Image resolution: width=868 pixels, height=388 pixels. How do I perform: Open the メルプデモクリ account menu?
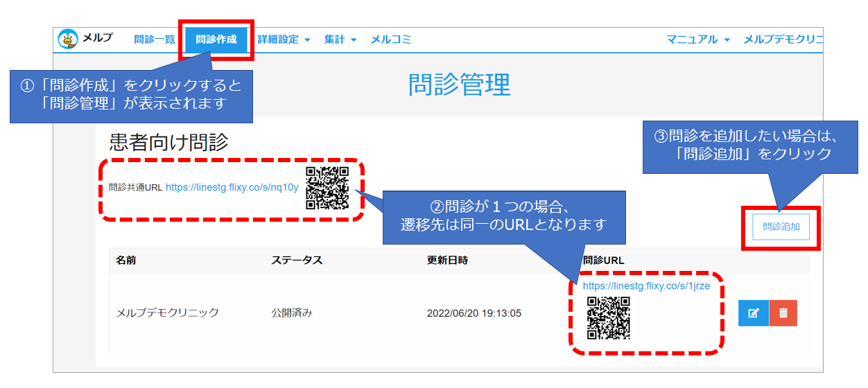coord(783,39)
